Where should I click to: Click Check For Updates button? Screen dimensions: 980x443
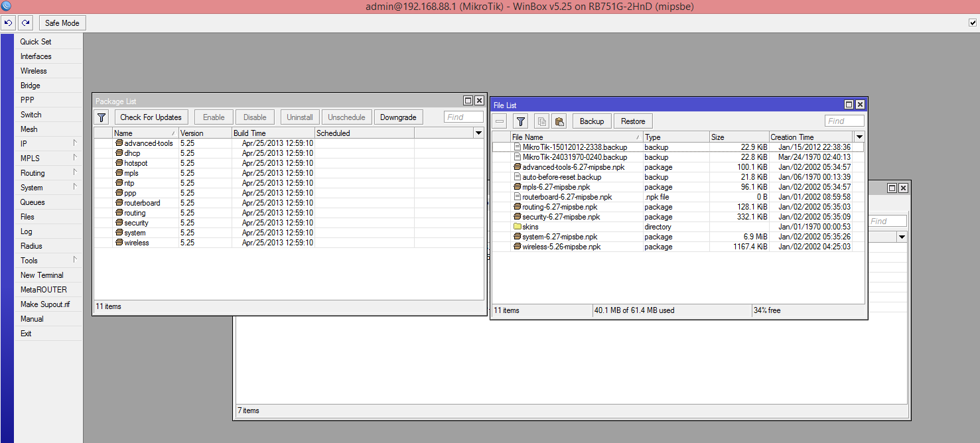pyautogui.click(x=151, y=117)
